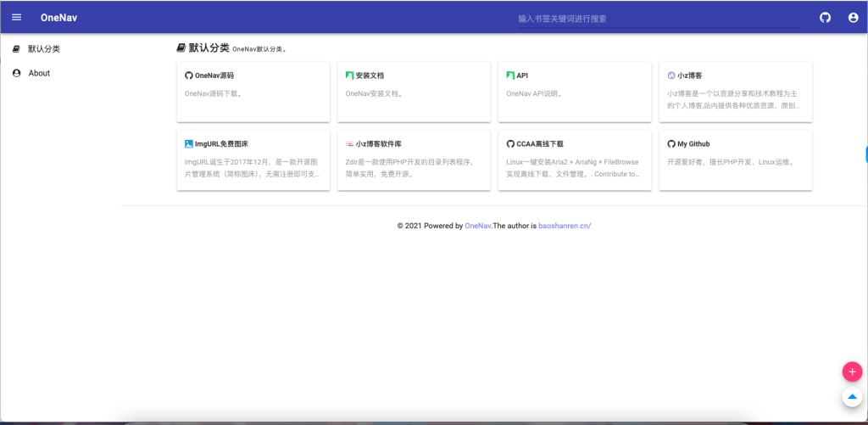Click description starting ImgURL诞生于2017年12月
The height and width of the screenshot is (425, 868).
(x=253, y=168)
